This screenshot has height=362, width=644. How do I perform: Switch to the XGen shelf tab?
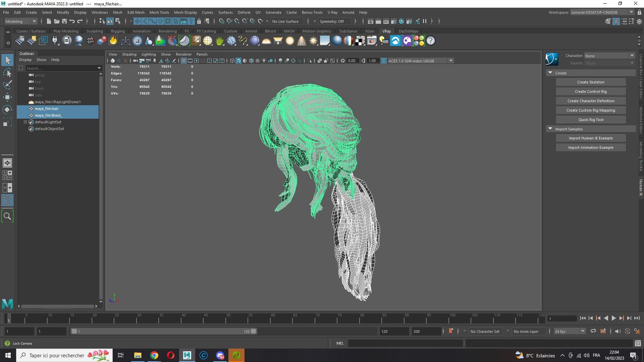click(370, 31)
